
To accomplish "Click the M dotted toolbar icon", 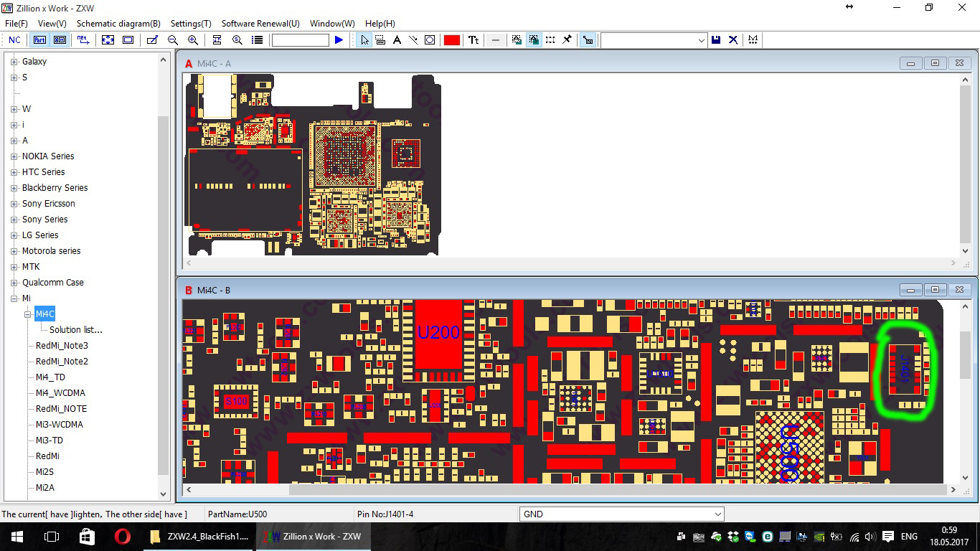I will click(x=753, y=40).
